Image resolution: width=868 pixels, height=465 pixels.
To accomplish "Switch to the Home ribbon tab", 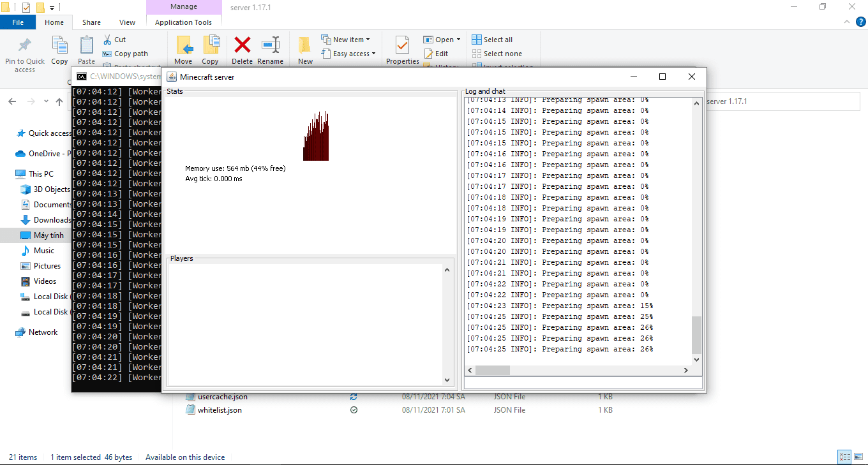I will tap(54, 22).
